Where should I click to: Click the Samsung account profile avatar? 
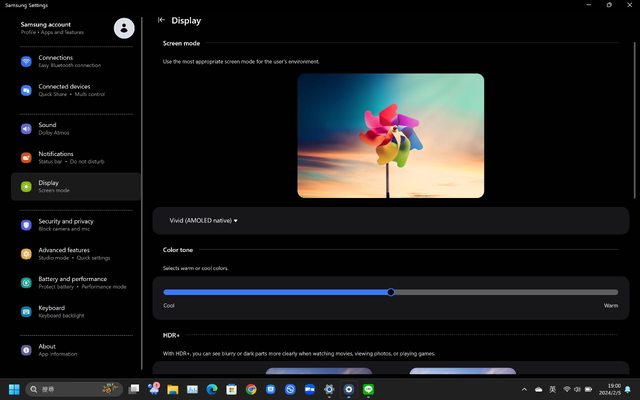click(124, 28)
